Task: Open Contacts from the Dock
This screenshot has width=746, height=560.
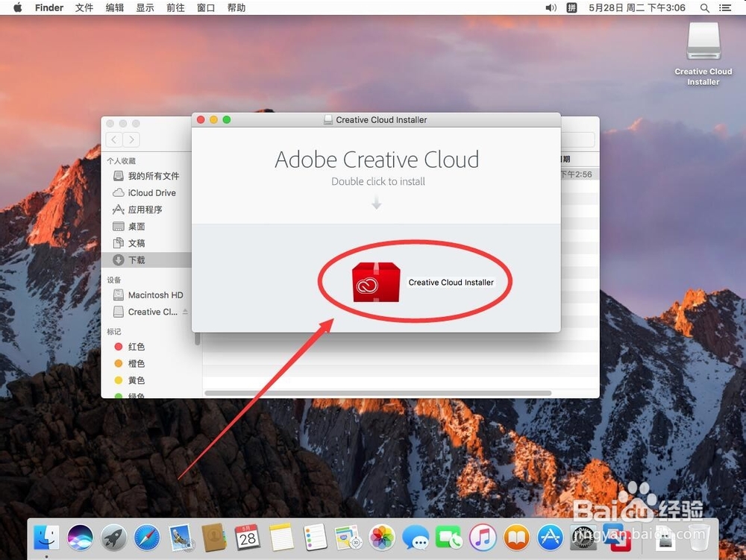Action: point(214,538)
